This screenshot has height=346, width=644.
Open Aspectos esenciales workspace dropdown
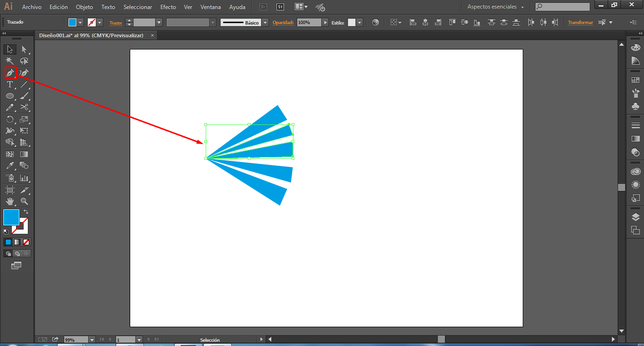[x=495, y=7]
